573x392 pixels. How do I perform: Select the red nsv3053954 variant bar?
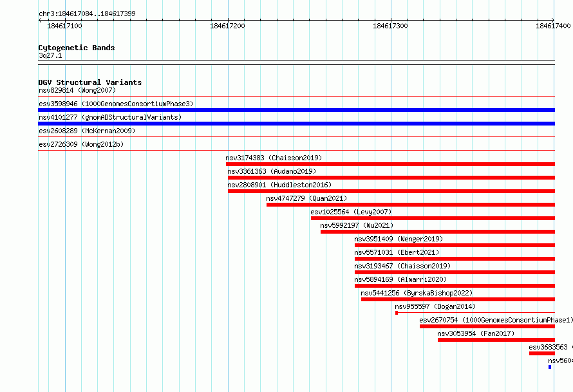[496, 340]
